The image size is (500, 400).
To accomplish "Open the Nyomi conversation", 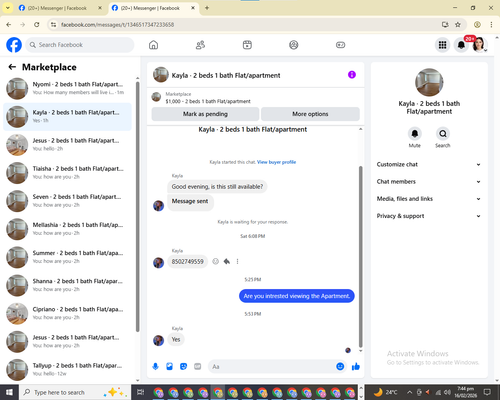I will 67,88.
